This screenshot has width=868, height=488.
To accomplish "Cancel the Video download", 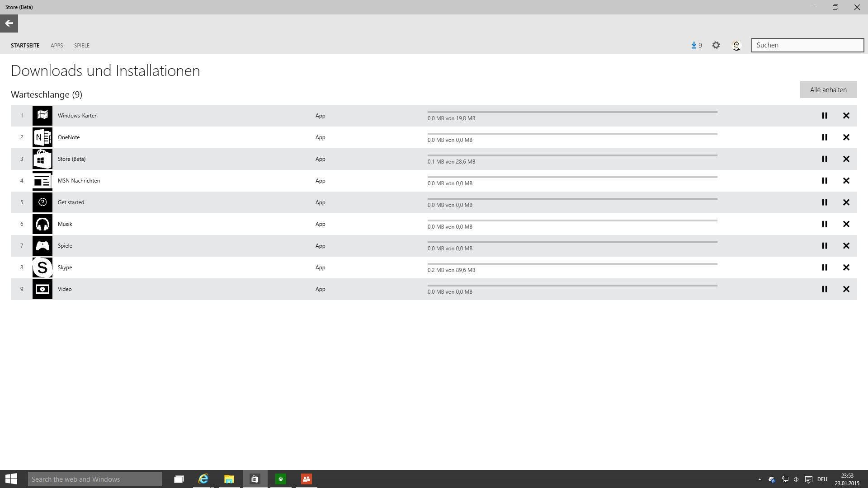I will click(846, 289).
